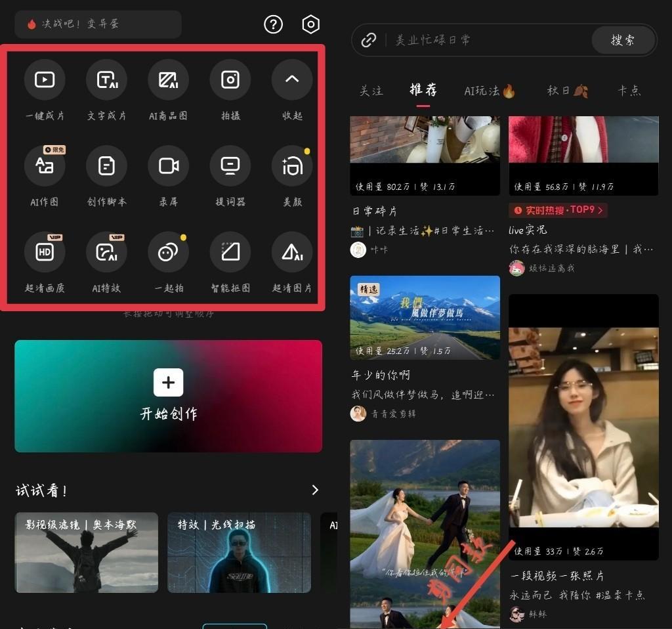Select the 美颜 beauty tool
This screenshot has width=672, height=629.
[x=291, y=166]
